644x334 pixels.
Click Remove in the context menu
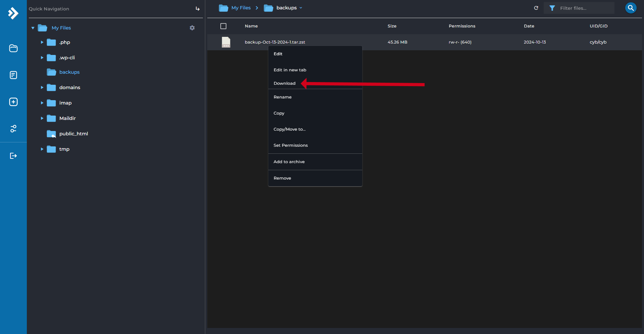point(282,178)
